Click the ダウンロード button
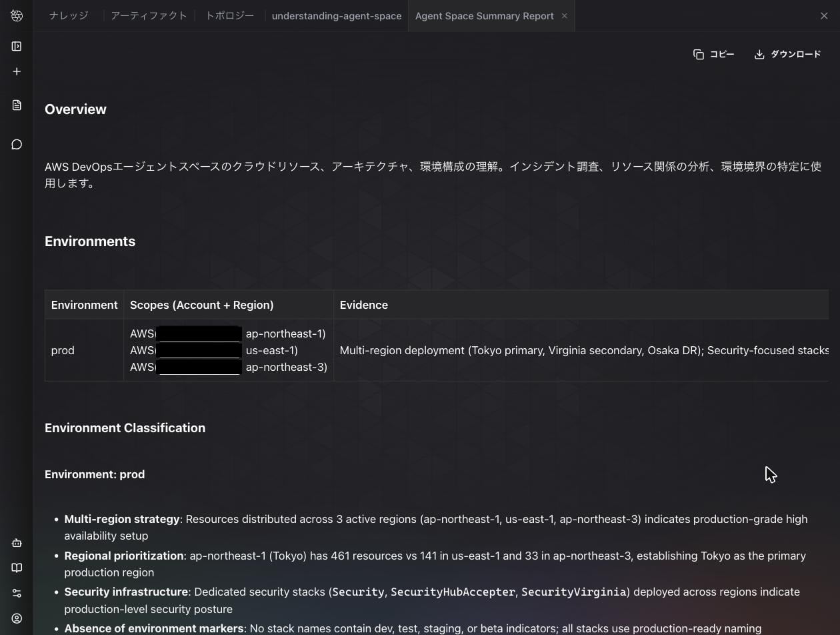The height and width of the screenshot is (635, 840). coord(787,54)
